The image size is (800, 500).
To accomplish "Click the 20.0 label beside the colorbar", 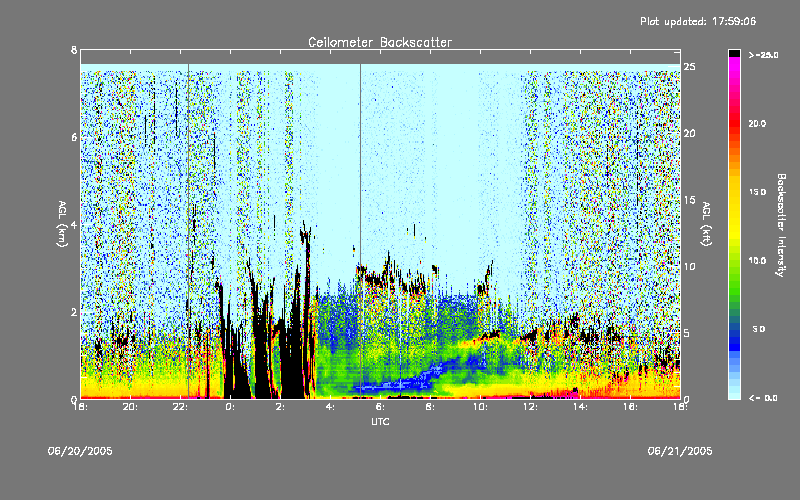I will coord(757,123).
